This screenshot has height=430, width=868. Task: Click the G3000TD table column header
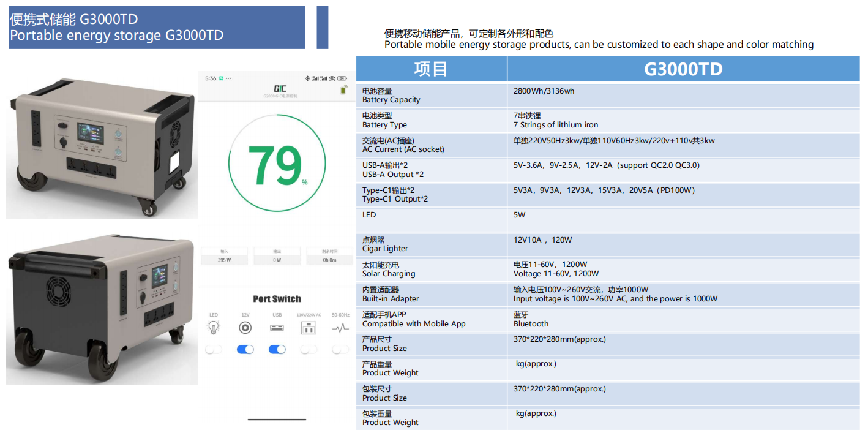point(683,69)
